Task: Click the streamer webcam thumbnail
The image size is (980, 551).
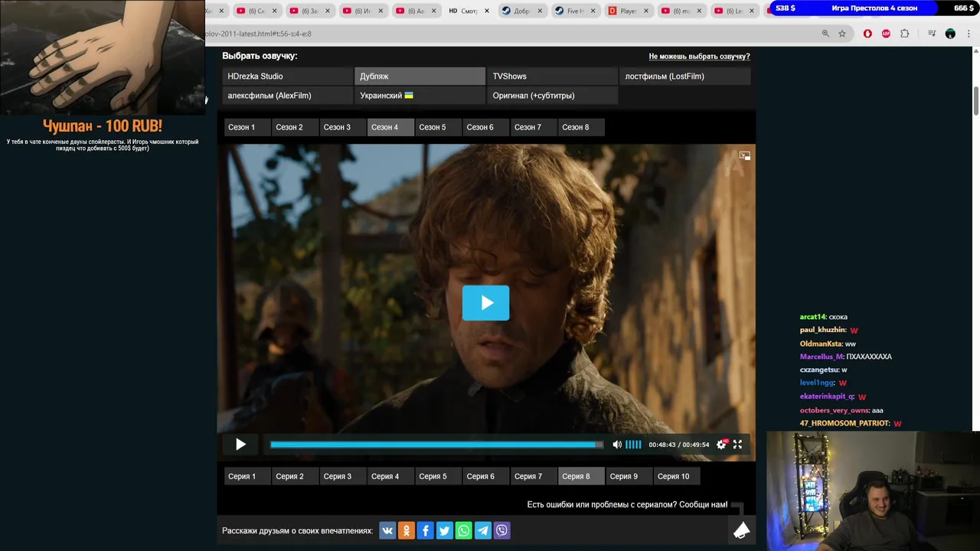Action: click(873, 491)
